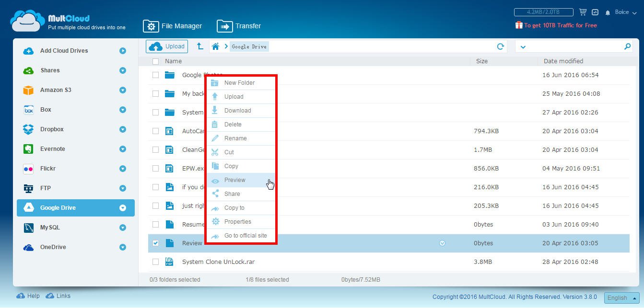The width and height of the screenshot is (644, 308).
Task: Open the search options dropdown chevron
Action: pos(523,47)
